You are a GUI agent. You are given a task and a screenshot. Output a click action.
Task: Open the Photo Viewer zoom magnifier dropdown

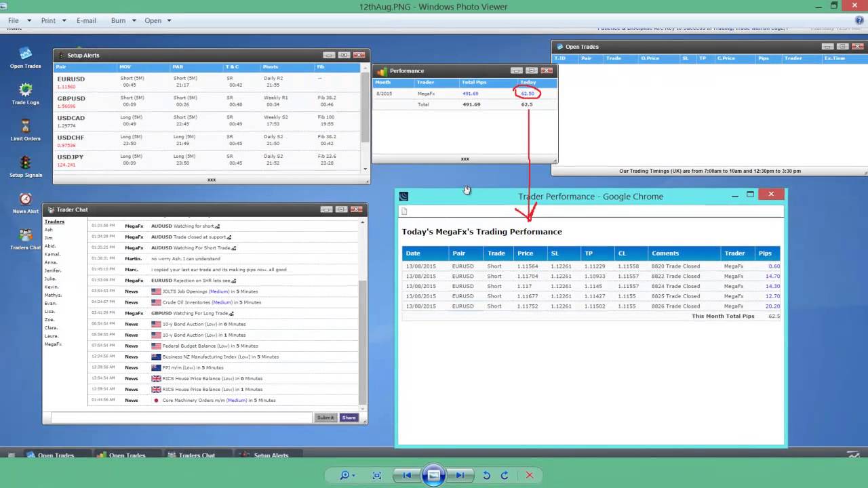[x=347, y=476]
